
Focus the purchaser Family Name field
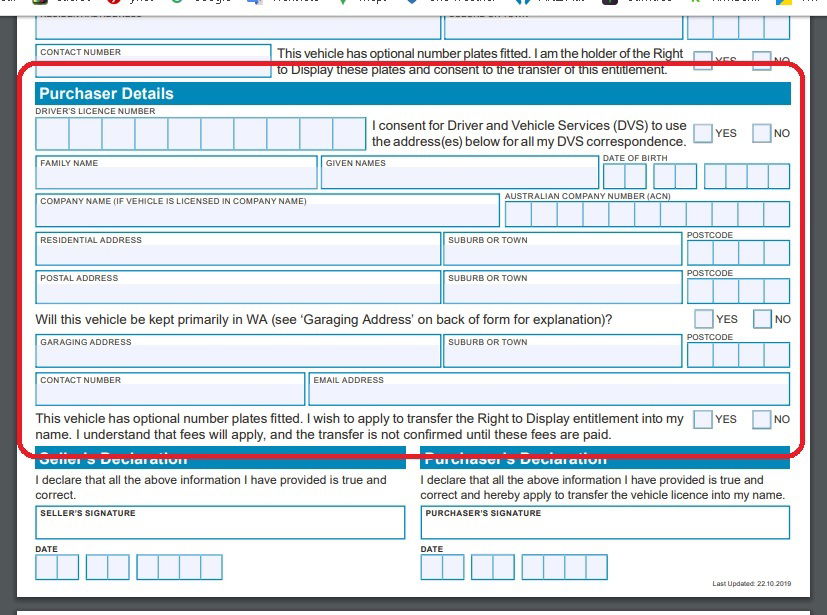[176, 172]
